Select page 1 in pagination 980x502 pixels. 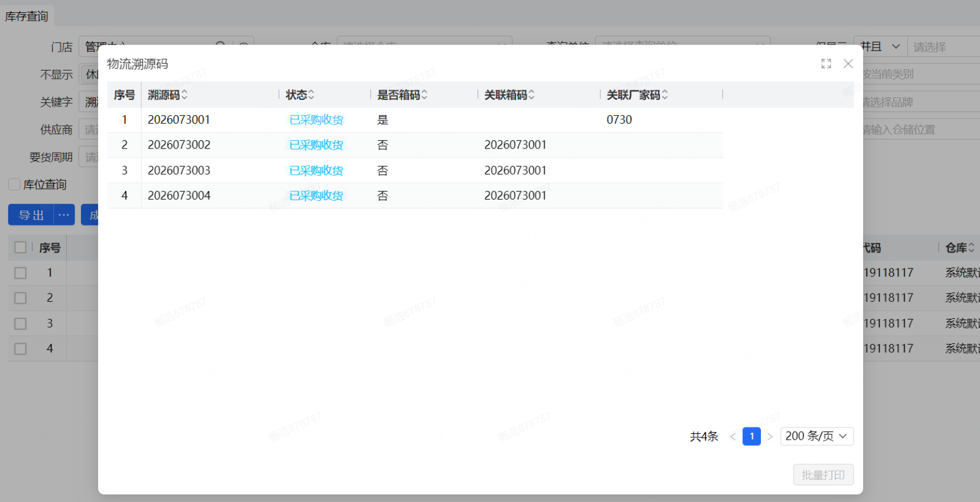[752, 436]
